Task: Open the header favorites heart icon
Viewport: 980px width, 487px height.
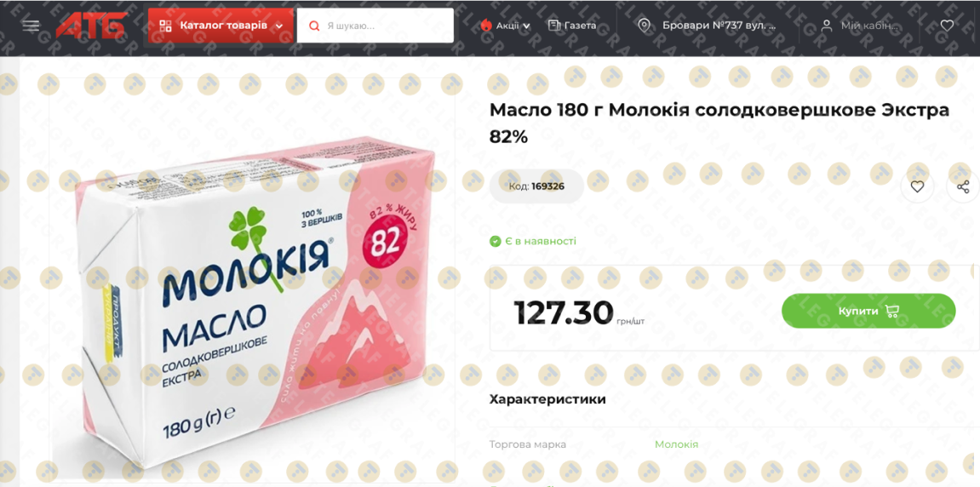Action: point(947,26)
